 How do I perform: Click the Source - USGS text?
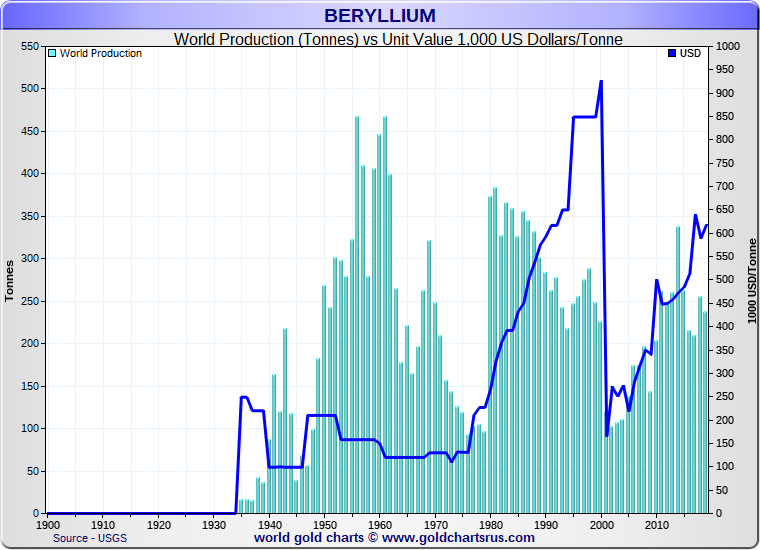pos(89,538)
